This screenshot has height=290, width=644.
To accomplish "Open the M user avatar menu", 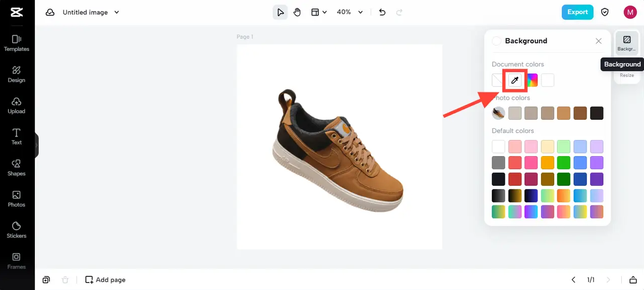I will pyautogui.click(x=630, y=12).
